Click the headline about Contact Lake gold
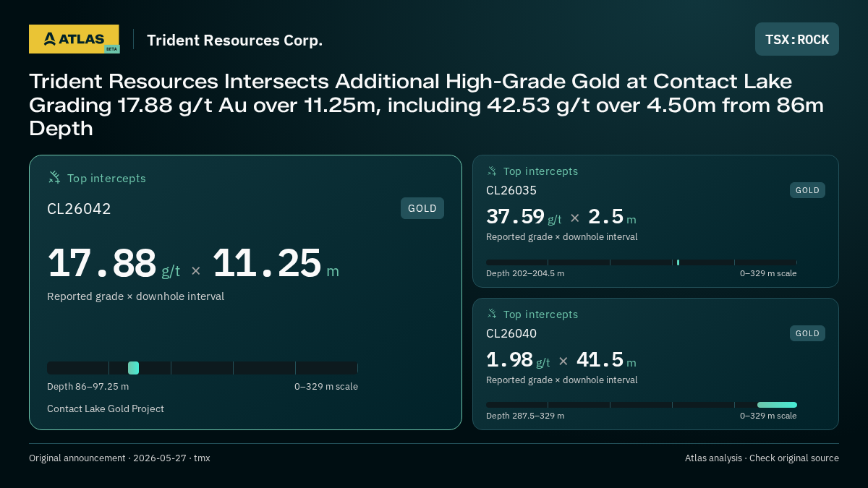This screenshot has height=488, width=868. 426,105
